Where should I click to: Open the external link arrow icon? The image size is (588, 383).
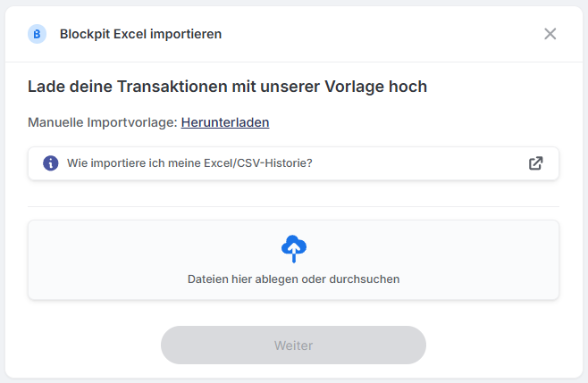pyautogui.click(x=535, y=163)
